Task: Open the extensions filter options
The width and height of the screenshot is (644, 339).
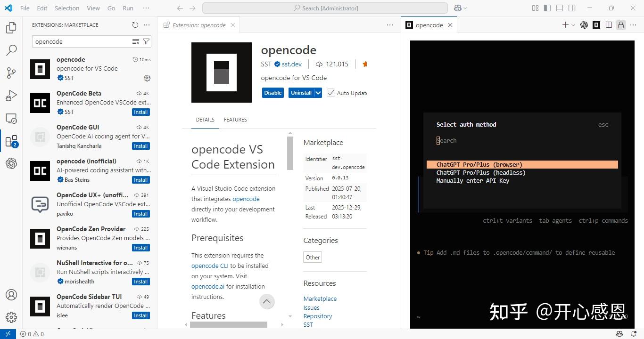Action: pyautogui.click(x=146, y=41)
